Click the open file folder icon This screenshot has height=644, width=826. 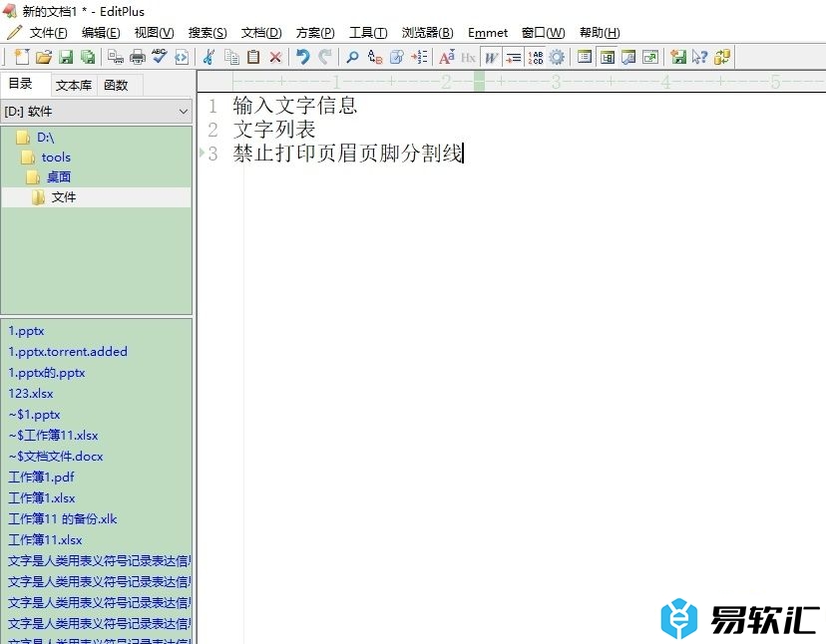point(44,57)
